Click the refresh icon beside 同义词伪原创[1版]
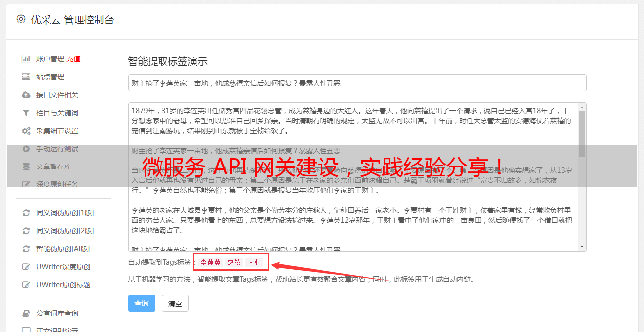This screenshot has width=644, height=332. coord(26,213)
